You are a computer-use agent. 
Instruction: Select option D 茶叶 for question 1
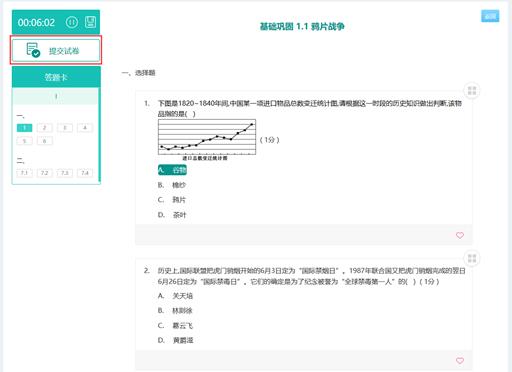tap(172, 215)
